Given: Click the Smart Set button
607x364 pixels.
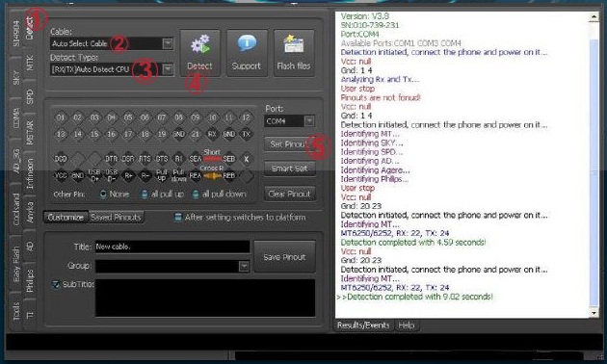Looking at the screenshot, I should point(290,169).
